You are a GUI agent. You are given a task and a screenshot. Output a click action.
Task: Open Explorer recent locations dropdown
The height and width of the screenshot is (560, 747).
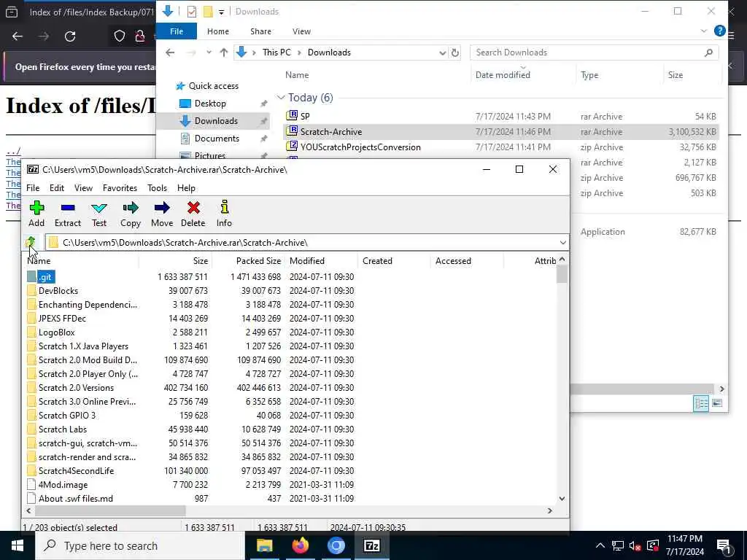coord(209,52)
